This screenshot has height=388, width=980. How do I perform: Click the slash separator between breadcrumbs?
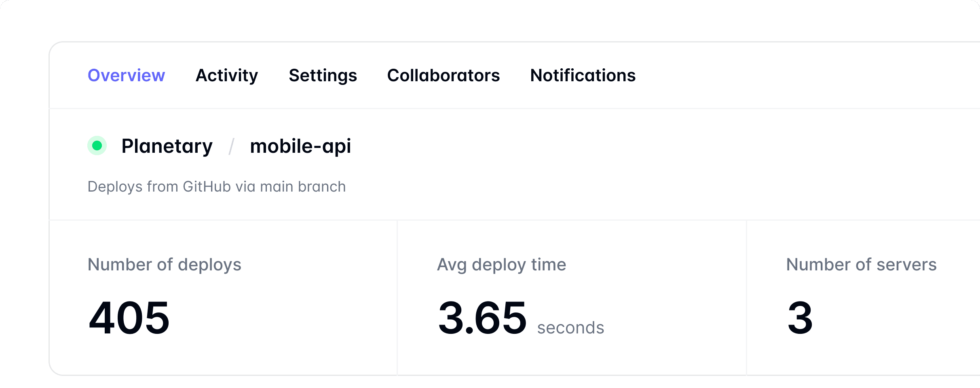231,146
